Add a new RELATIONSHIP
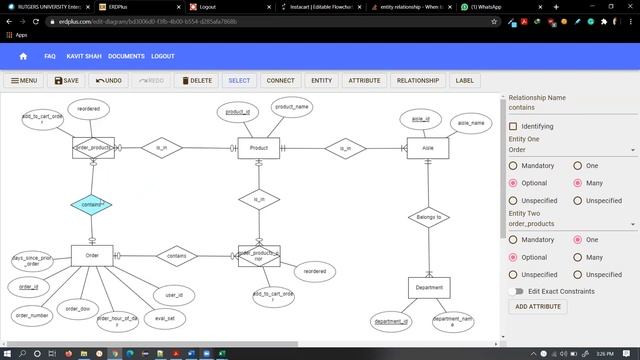 418,81
